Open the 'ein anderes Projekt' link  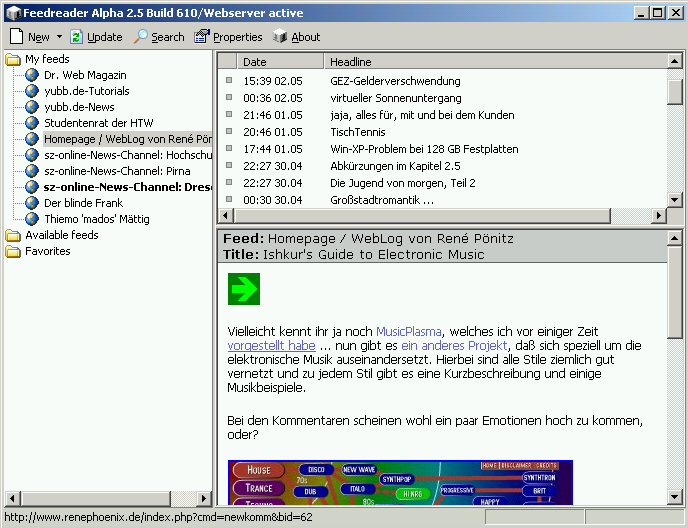(454, 346)
